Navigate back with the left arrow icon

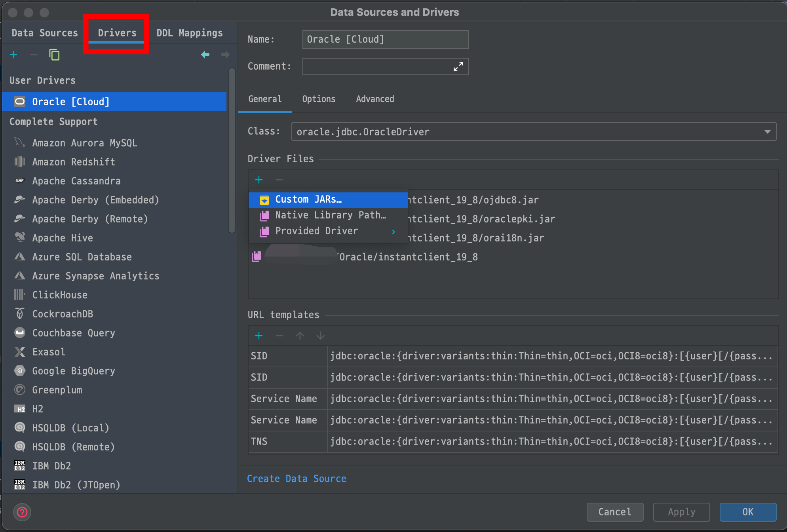pyautogui.click(x=205, y=55)
